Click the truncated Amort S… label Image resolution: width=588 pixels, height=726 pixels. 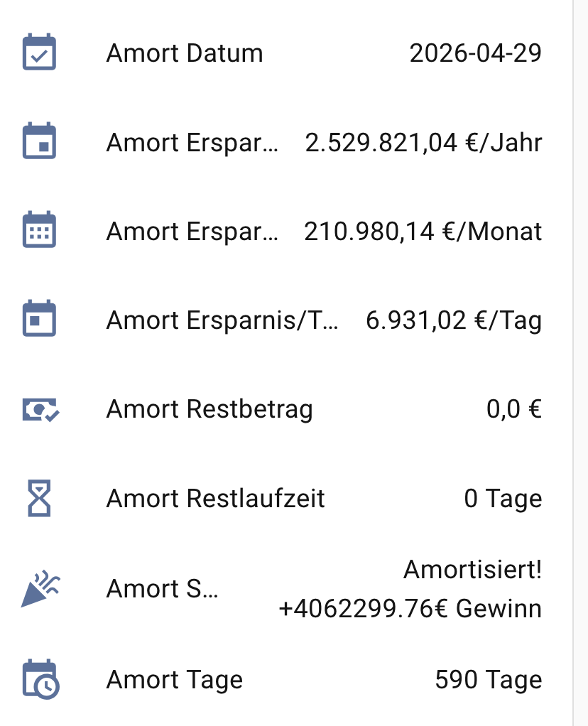pyautogui.click(x=163, y=589)
